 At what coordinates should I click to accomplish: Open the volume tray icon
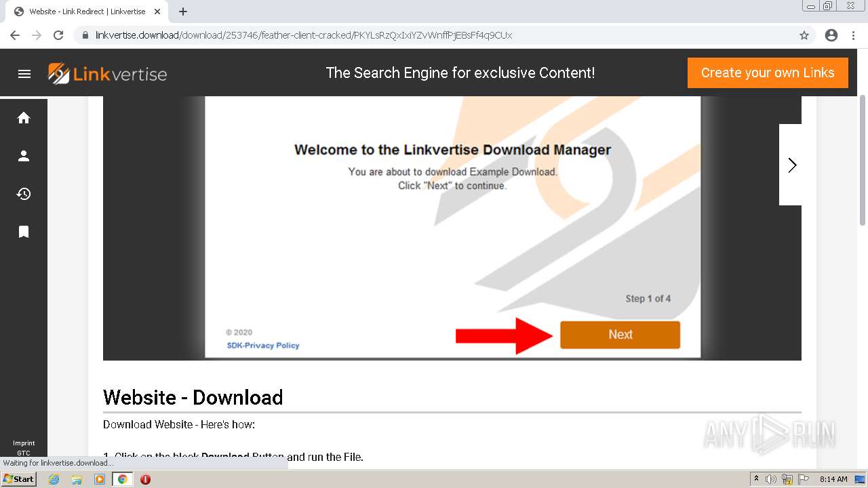(771, 479)
